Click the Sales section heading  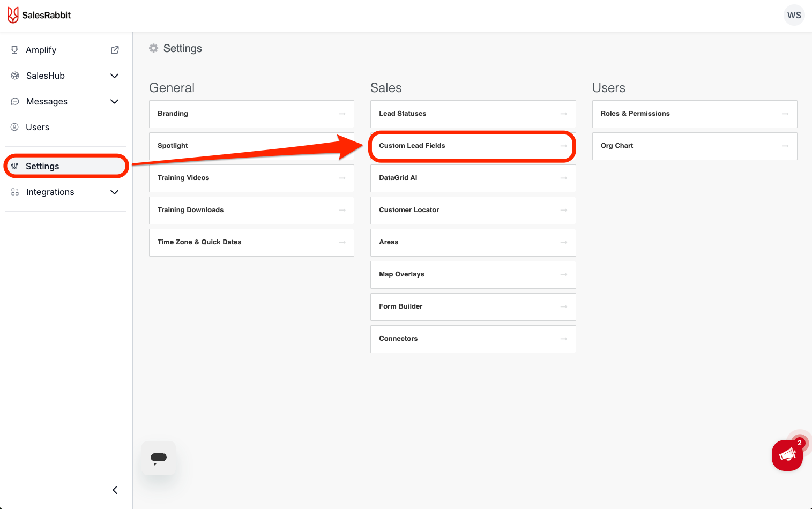386,88
